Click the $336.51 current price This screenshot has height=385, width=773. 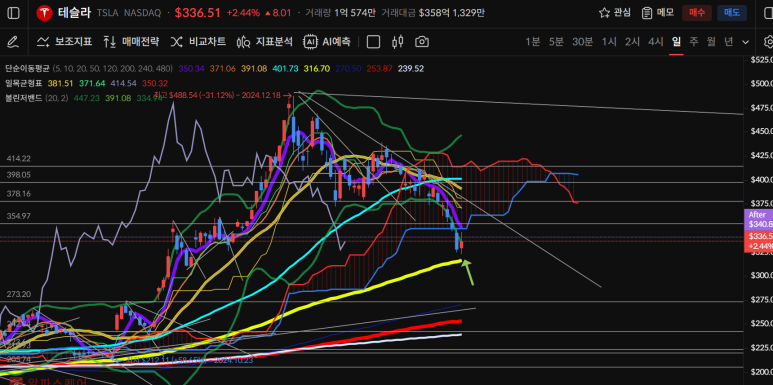tap(197, 13)
